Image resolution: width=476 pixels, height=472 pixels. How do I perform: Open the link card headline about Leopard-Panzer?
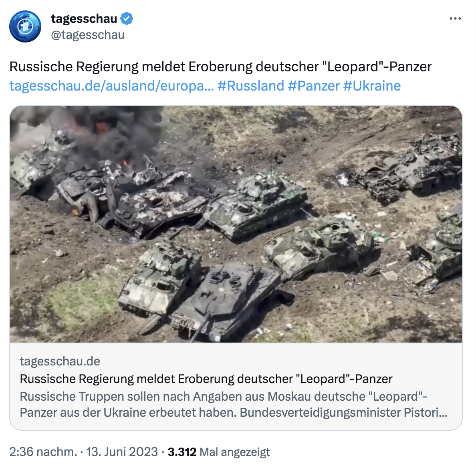(206, 379)
